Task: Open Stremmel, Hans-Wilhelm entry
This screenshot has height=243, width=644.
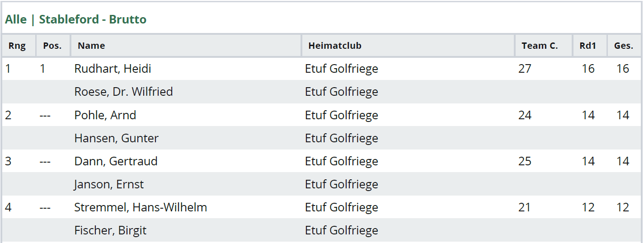Action: click(141, 207)
